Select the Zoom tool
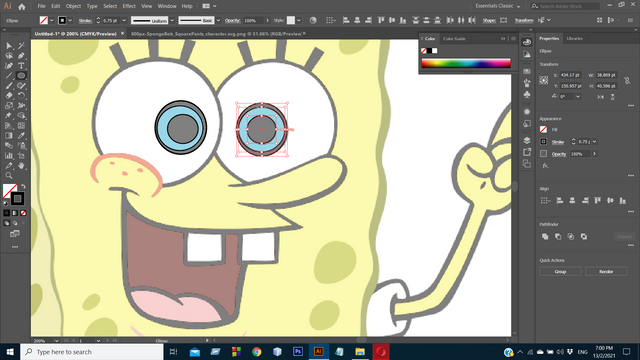The image size is (640, 360). (x=9, y=176)
